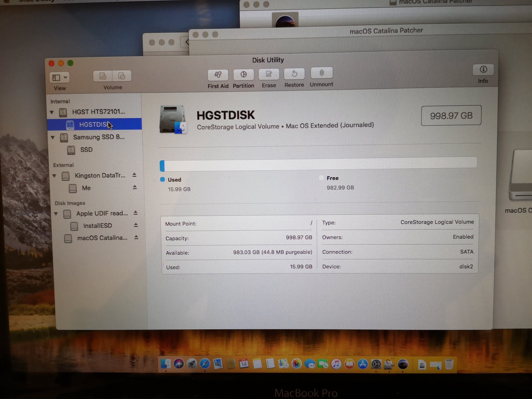Click back arrow in the background window

pyautogui.click(x=186, y=42)
